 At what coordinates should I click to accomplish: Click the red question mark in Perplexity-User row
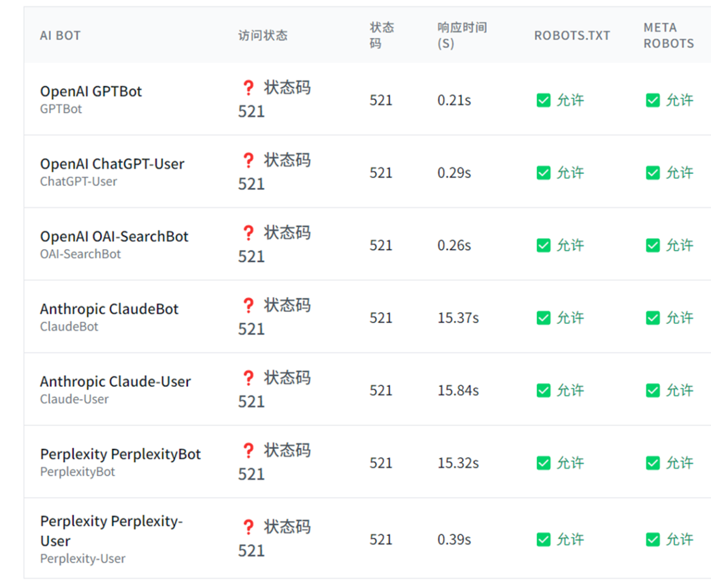(248, 527)
